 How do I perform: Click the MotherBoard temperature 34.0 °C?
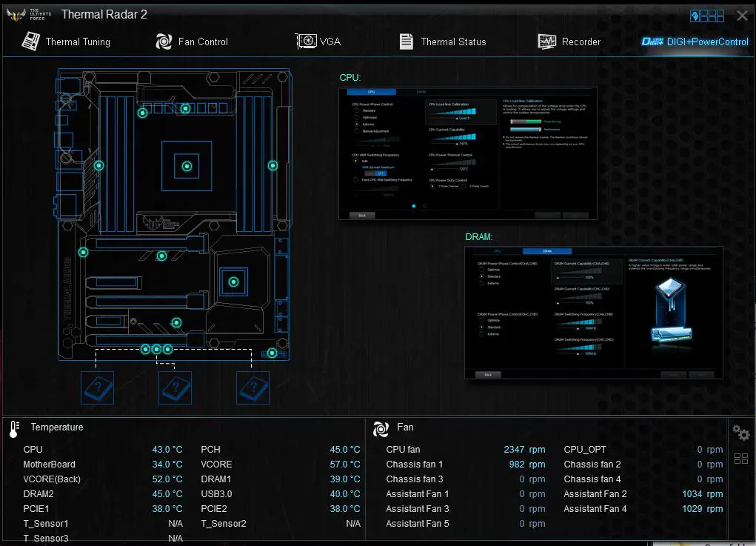tap(167, 465)
